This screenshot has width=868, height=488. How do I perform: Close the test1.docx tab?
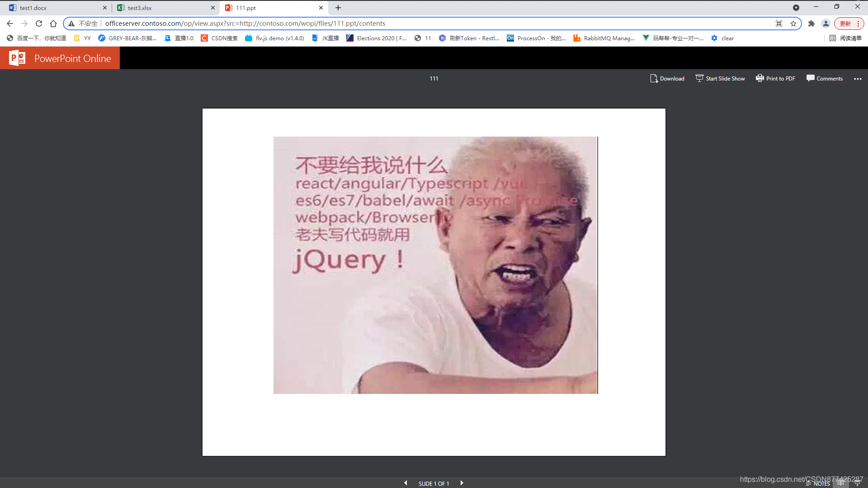pos(105,8)
